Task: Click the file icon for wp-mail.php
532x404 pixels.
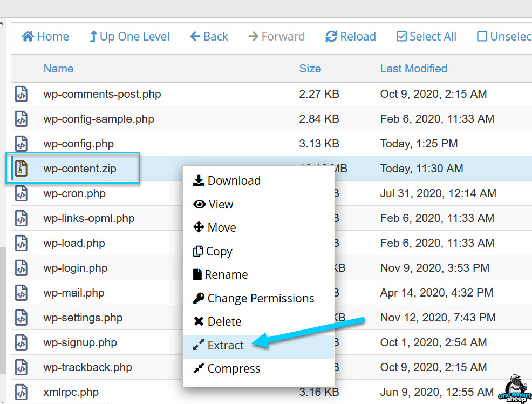Action: point(21,293)
